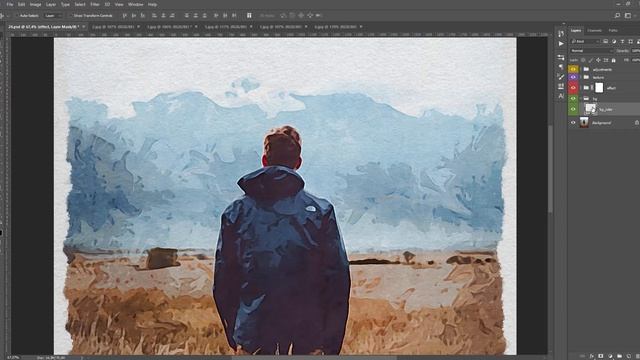The width and height of the screenshot is (640, 360).
Task: Select the effect group layer mask thumbnail
Action: point(599,88)
